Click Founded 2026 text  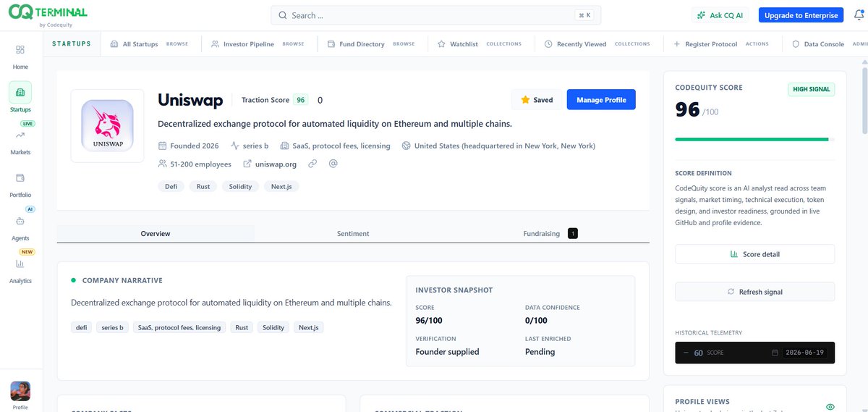195,146
